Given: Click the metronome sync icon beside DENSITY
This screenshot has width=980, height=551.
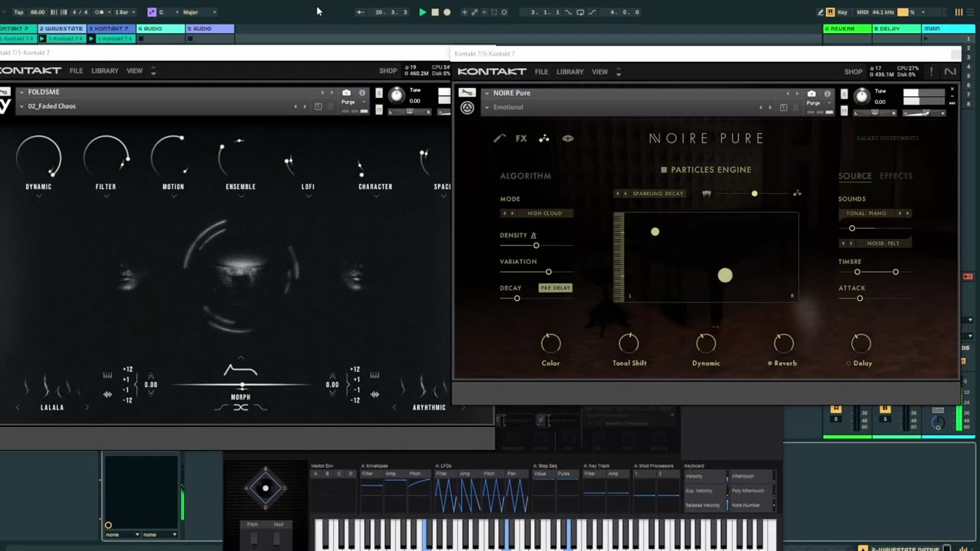Looking at the screenshot, I should pyautogui.click(x=534, y=236).
